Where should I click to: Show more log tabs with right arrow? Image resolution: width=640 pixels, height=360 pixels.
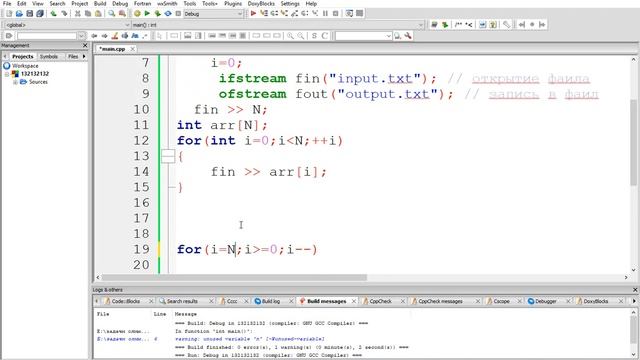click(634, 301)
